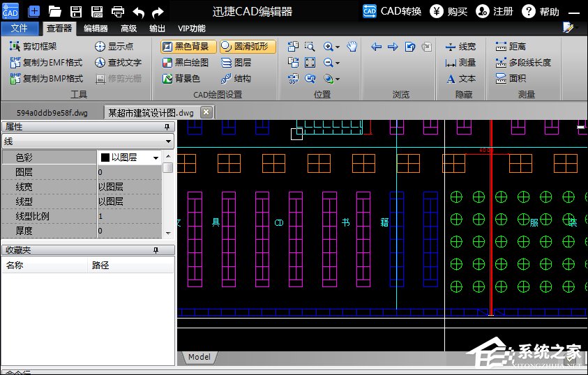Click the print icon in title bar

point(118,12)
